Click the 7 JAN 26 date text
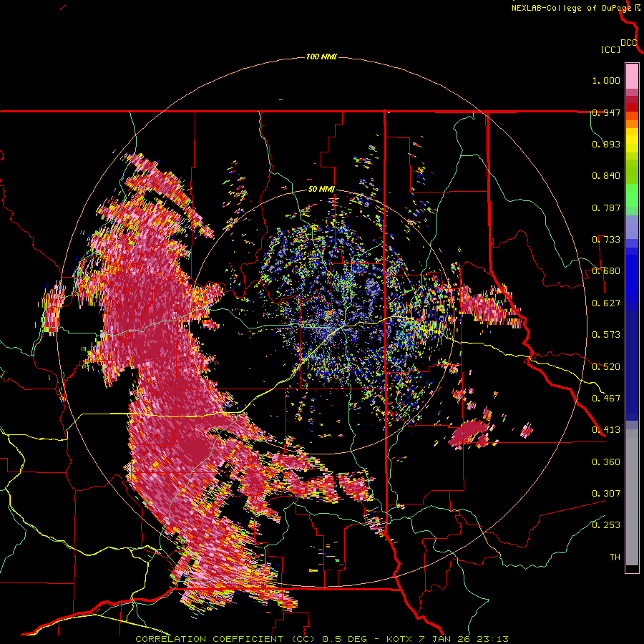The image size is (644, 644). pos(446,639)
